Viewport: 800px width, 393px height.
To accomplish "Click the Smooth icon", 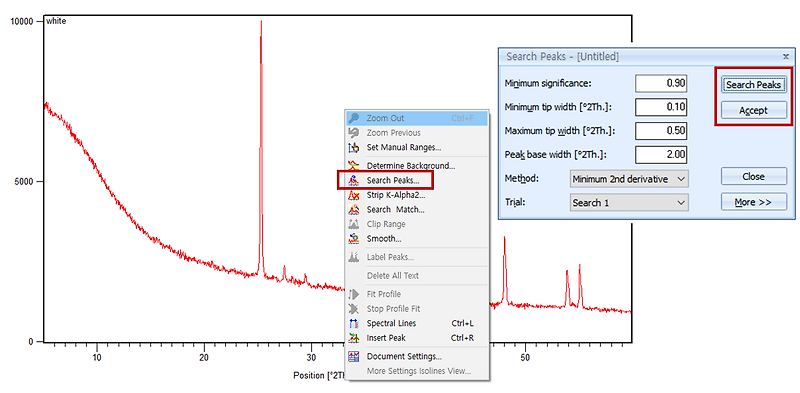I will (x=354, y=238).
